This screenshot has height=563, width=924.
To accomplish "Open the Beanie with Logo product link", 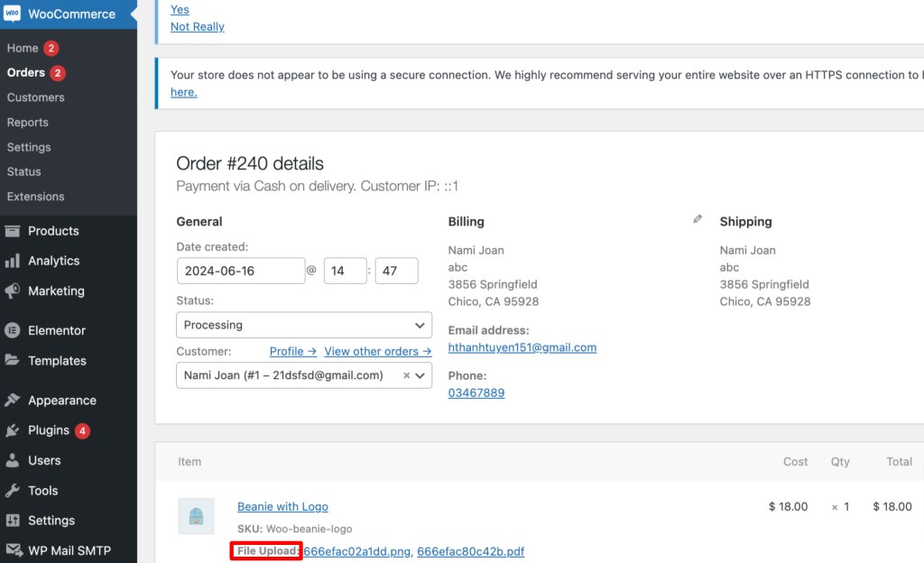I will coord(282,506).
